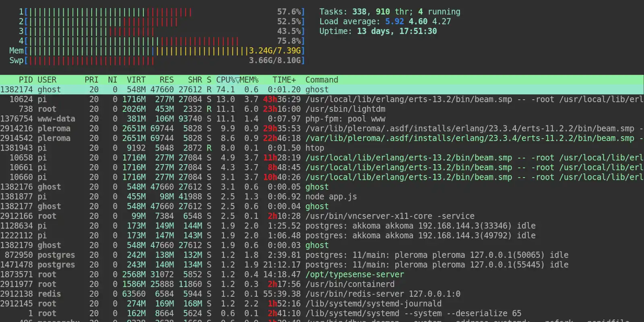Select the vncserver-x11-core process row
Screen dimensions: 644x322
pyautogui.click(x=322, y=216)
